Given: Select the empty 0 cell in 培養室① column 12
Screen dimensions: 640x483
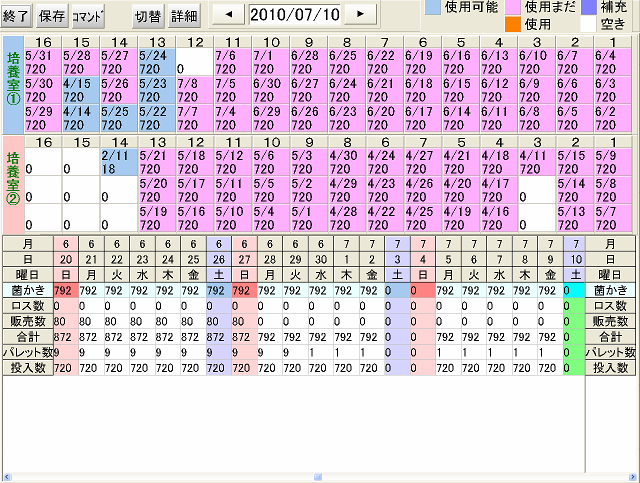Looking at the screenshot, I should click(x=195, y=62).
